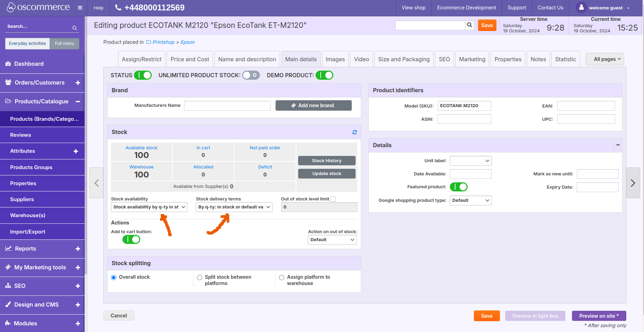This screenshot has height=332, width=644.
Task: Click the EAN input field
Action: pos(586,106)
